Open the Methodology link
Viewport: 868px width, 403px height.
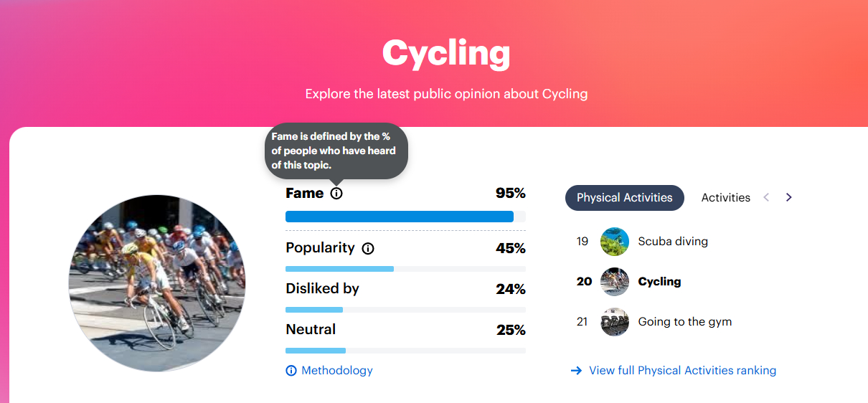pos(336,371)
